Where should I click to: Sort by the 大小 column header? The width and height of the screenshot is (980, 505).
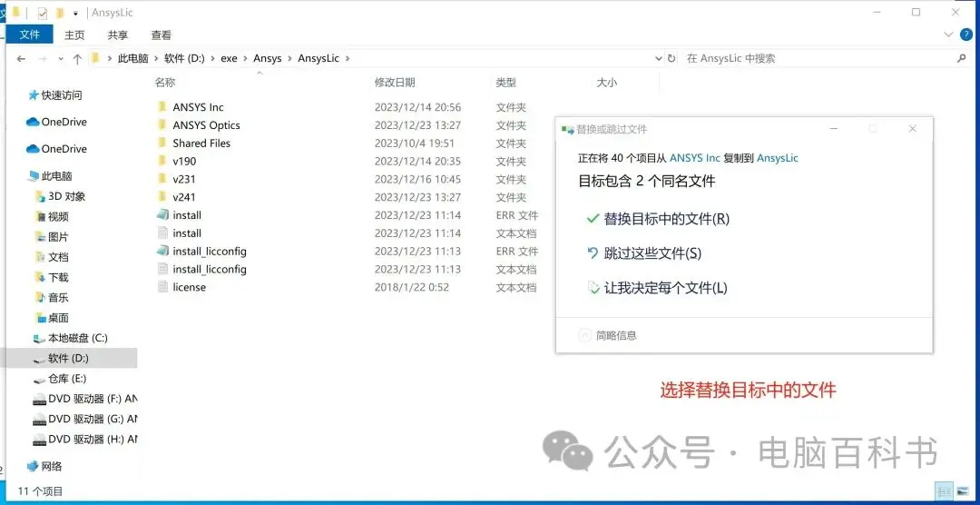click(607, 82)
